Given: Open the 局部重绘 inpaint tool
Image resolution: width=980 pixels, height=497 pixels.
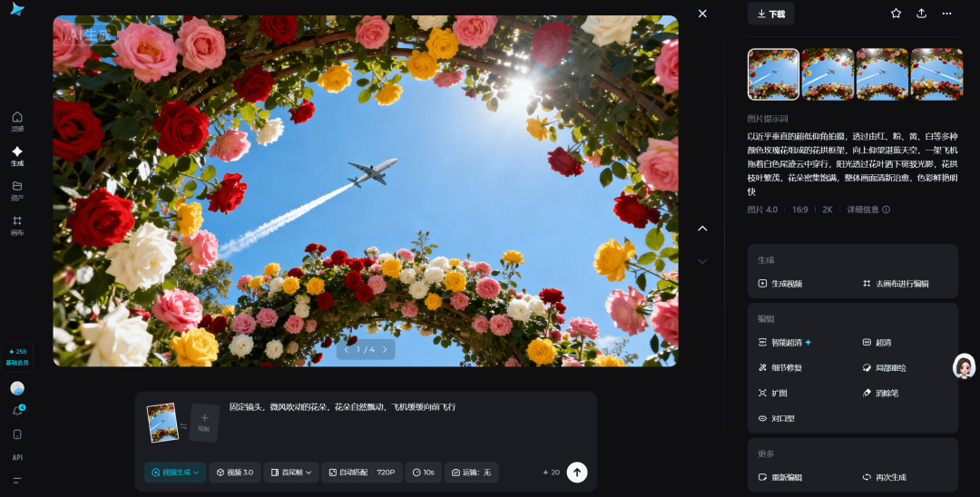Looking at the screenshot, I should coord(884,367).
